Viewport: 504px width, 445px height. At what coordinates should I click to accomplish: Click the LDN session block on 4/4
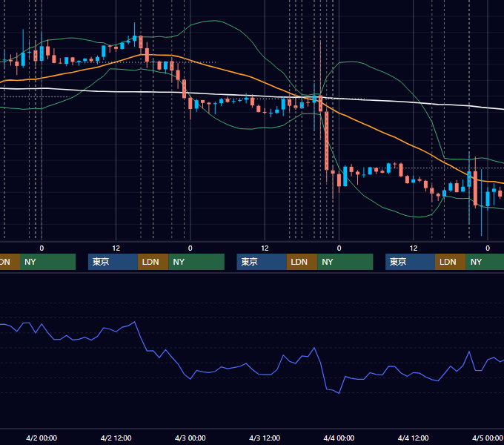(451, 262)
